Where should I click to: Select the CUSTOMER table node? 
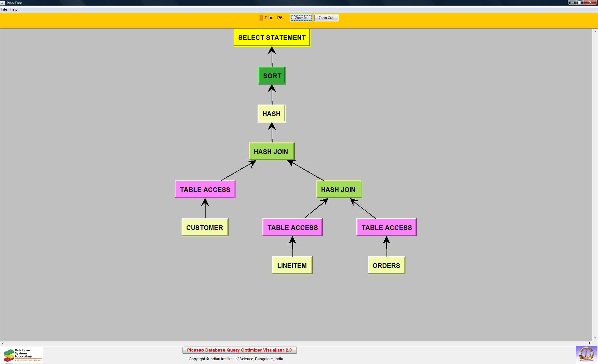(x=205, y=227)
